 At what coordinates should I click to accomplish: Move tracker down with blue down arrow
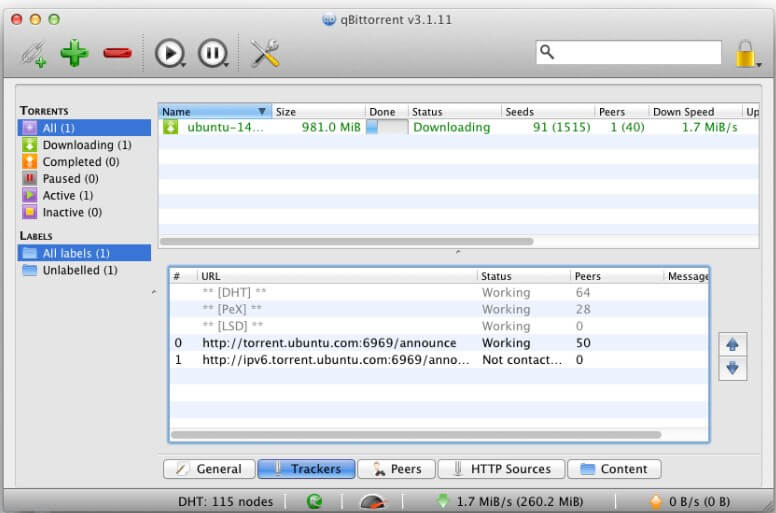click(x=732, y=368)
